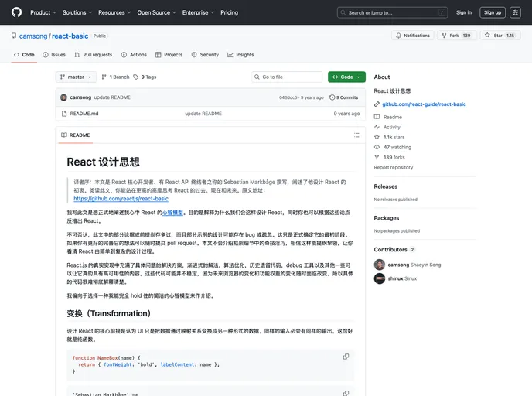The image size is (532, 396).
Task: Click the Sign up button
Action: pyautogui.click(x=493, y=12)
